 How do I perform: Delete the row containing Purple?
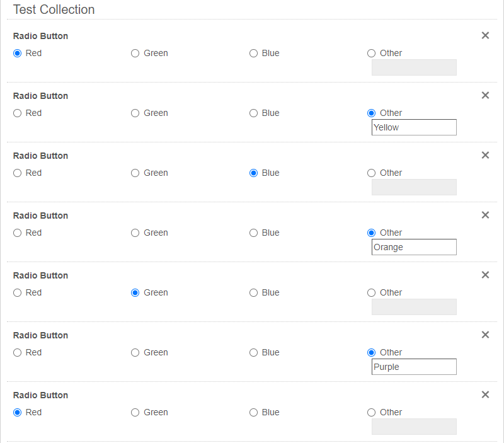(485, 335)
